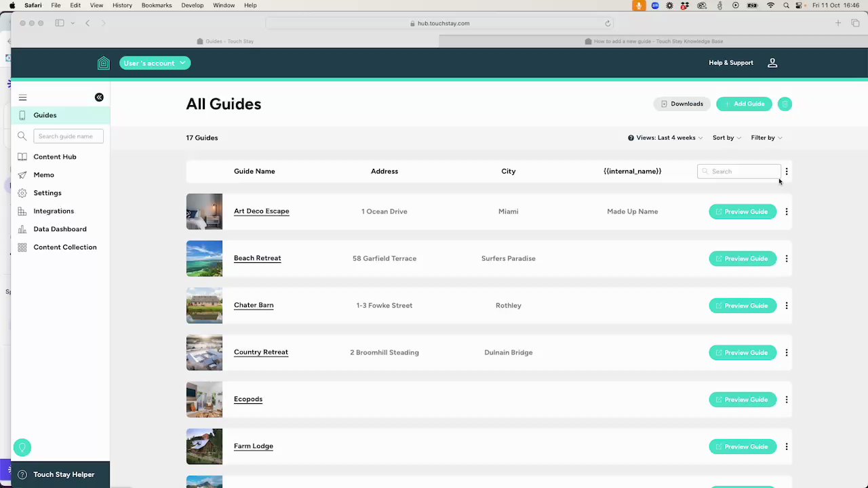Image resolution: width=868 pixels, height=488 pixels.
Task: Open table header three-dot options menu
Action: [x=787, y=171]
